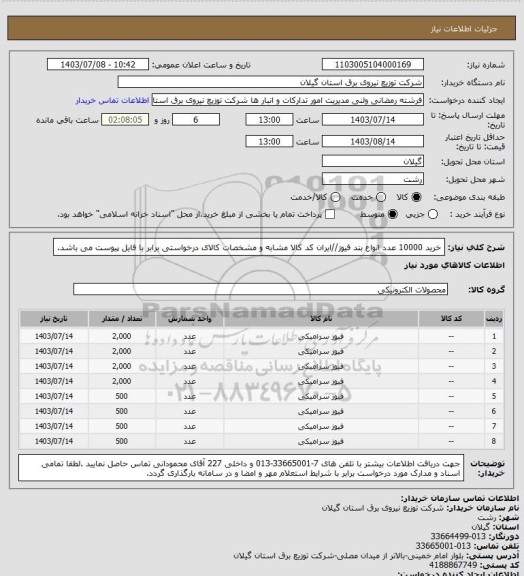The width and height of the screenshot is (524, 576).
Task: Open اطلاعات تماس خریدار link
Action: coord(112,100)
